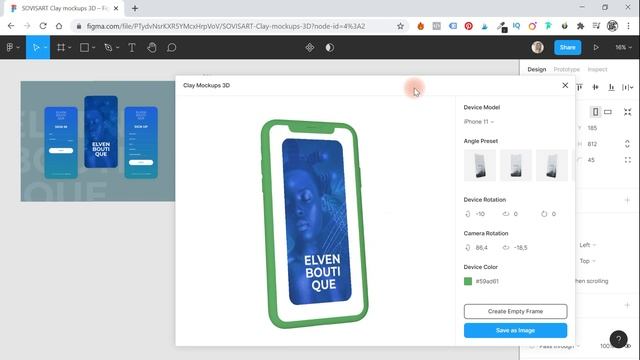Open the user avatar in Figma toolbar
The image size is (640, 360).
click(538, 47)
